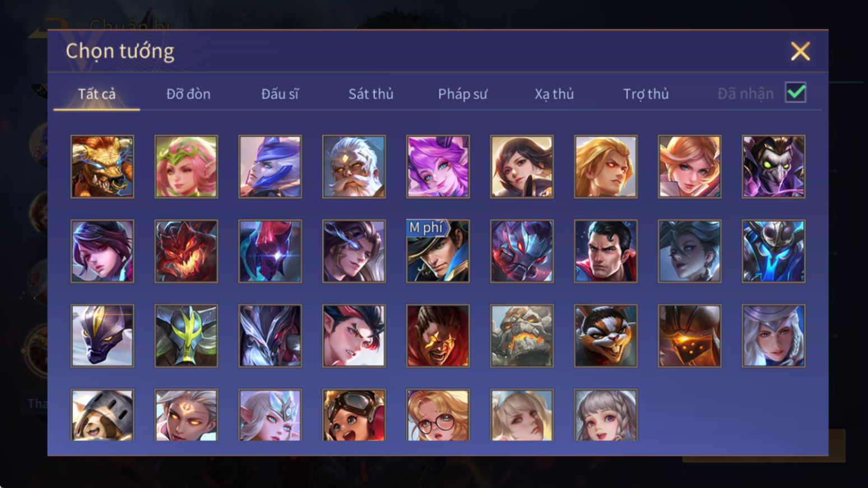Select the 'Trợ thủ' tab
This screenshot has height=488, width=868.
[646, 94]
